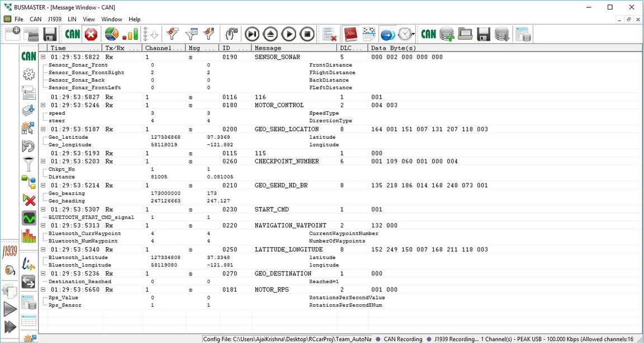The width and height of the screenshot is (644, 343).
Task: Open the CAN menu
Action: [x=36, y=19]
